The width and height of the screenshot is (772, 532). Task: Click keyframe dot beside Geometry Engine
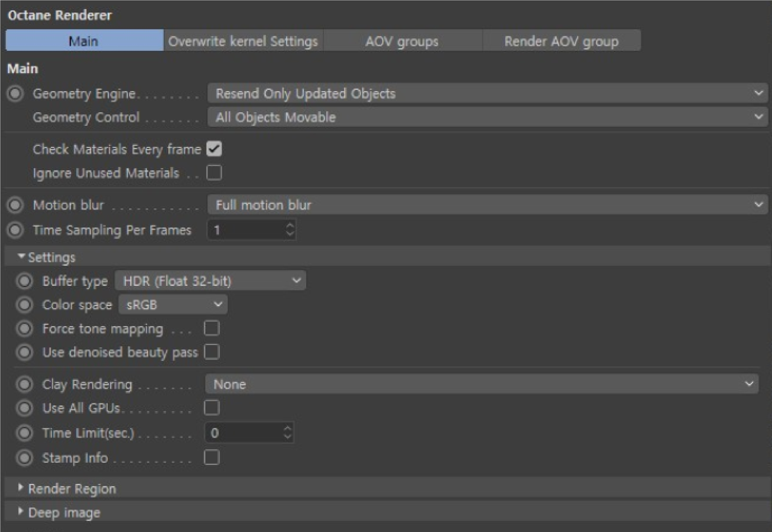pyautogui.click(x=15, y=94)
